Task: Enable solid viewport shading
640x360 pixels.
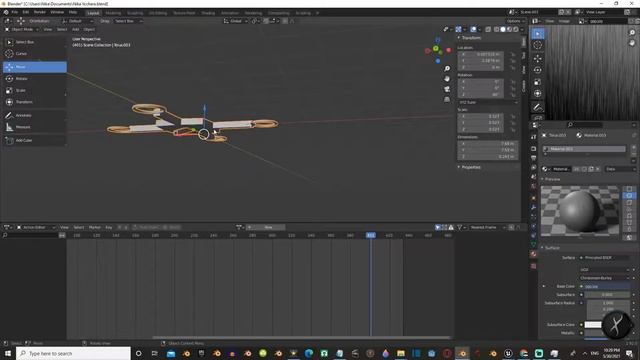Action: pos(503,29)
